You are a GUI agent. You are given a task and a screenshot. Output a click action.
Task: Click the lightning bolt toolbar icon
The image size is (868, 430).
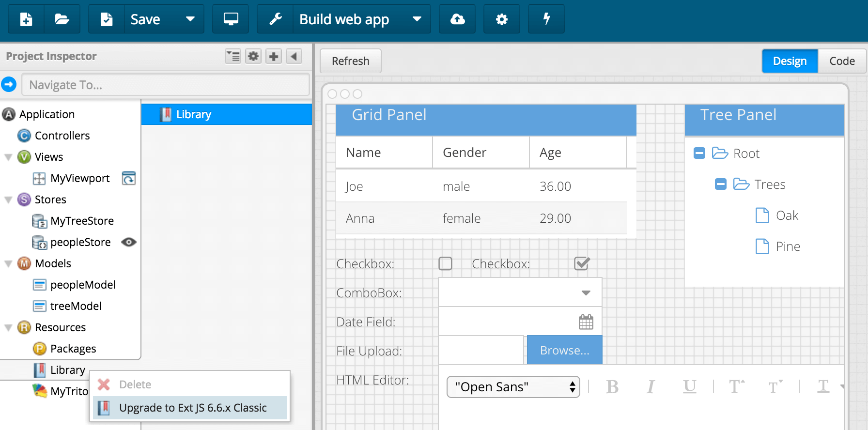coord(546,19)
